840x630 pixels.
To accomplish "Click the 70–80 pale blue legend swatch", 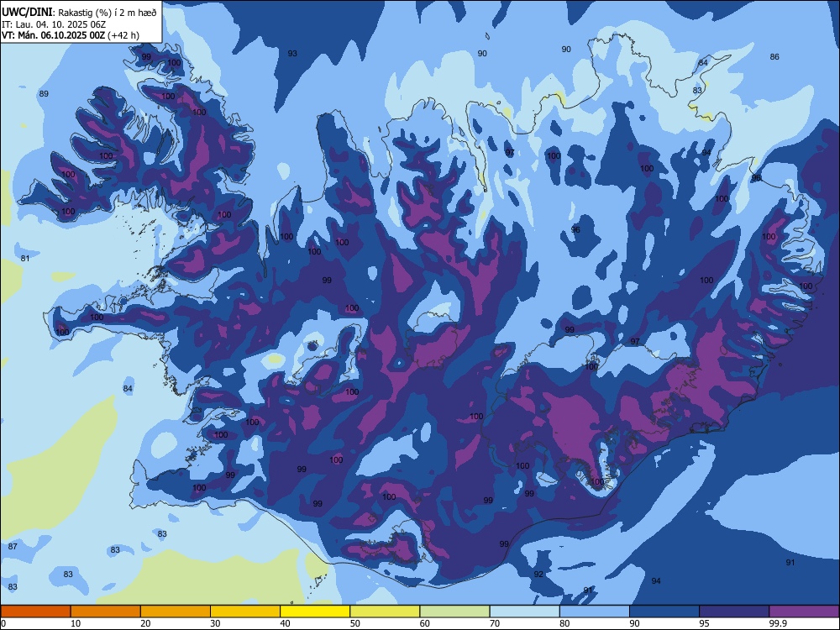I will (x=524, y=612).
